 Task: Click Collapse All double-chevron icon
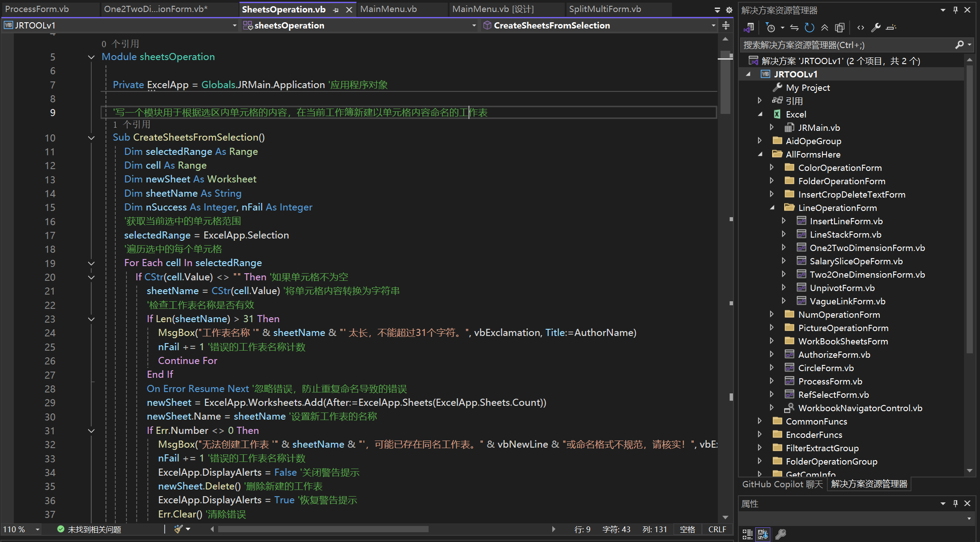[825, 28]
